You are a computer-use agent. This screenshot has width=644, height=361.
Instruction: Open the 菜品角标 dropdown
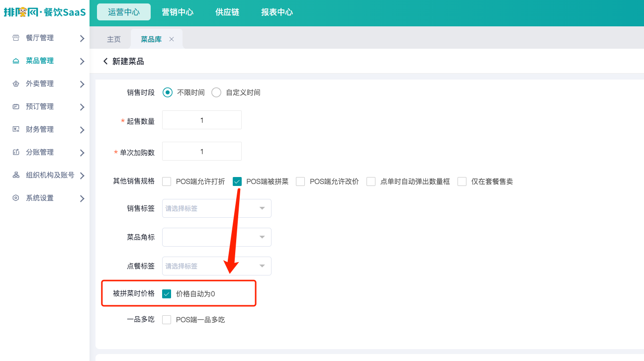pos(217,237)
